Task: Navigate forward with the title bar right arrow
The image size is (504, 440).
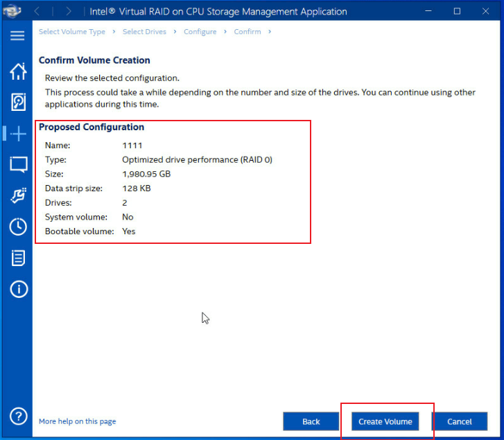Action: pos(68,12)
